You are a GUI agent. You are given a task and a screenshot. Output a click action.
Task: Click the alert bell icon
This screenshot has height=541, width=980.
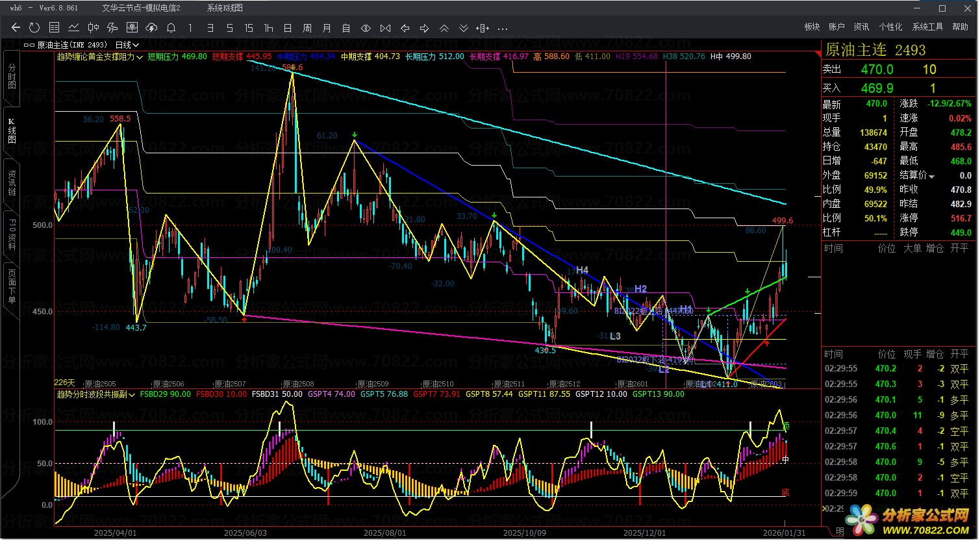click(x=171, y=28)
